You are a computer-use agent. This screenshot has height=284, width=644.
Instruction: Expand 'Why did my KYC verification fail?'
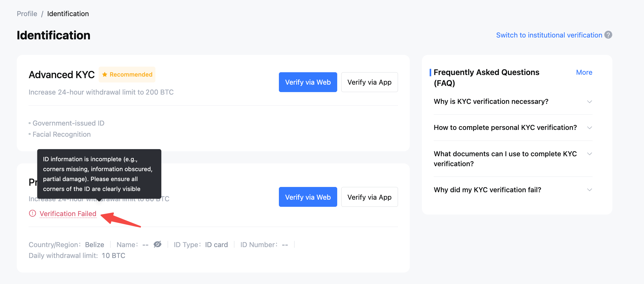coord(513,190)
